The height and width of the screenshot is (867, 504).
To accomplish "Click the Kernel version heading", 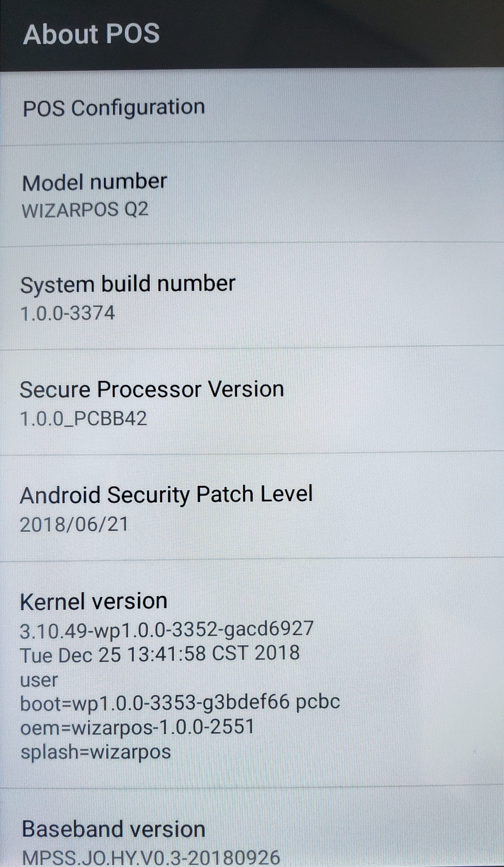I will tap(94, 601).
